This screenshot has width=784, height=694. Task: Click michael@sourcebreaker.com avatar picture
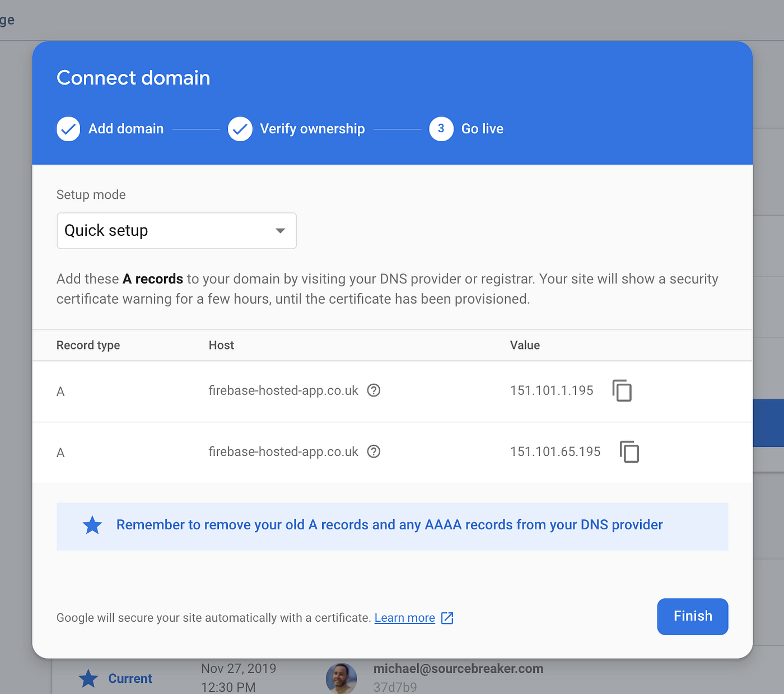pos(342,678)
